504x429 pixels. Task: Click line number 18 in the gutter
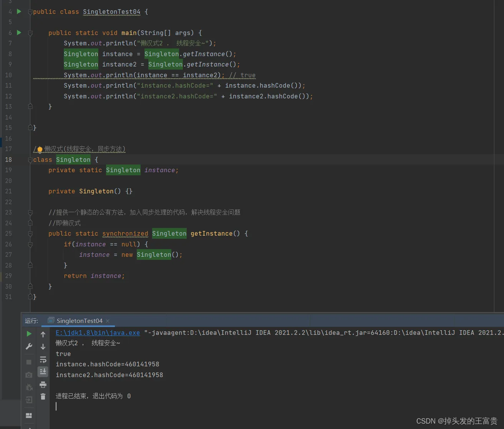8,160
